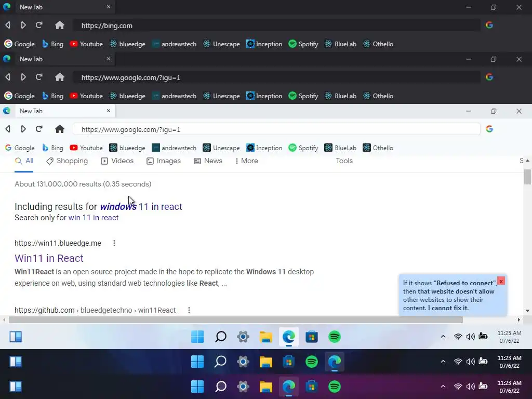
Task: Reload the page in the bing.com window
Action: tap(39, 25)
